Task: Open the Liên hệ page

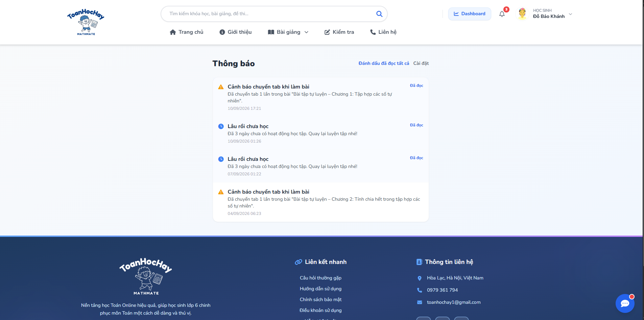Action: (383, 32)
